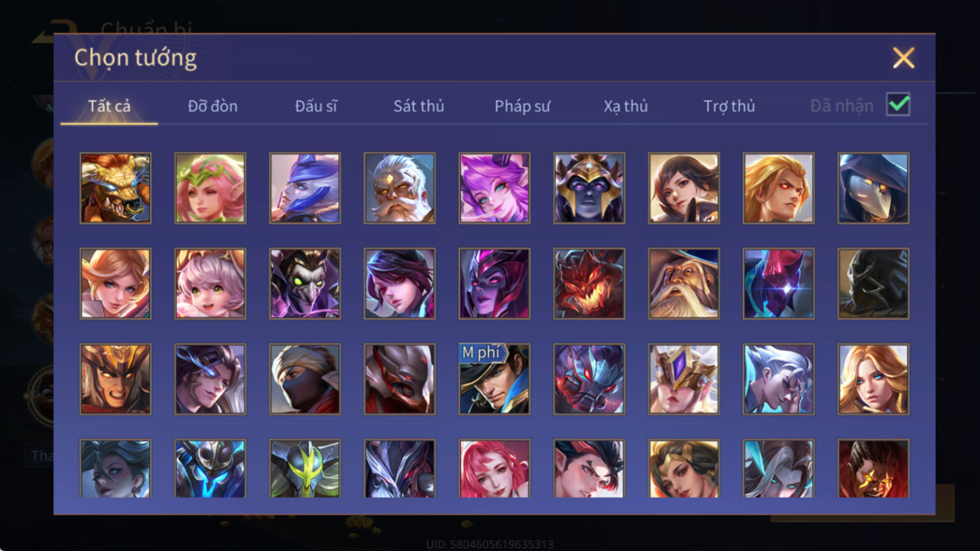Image resolution: width=980 pixels, height=551 pixels.
Task: Pick the wizard with blue hat
Action: pyautogui.click(x=684, y=284)
